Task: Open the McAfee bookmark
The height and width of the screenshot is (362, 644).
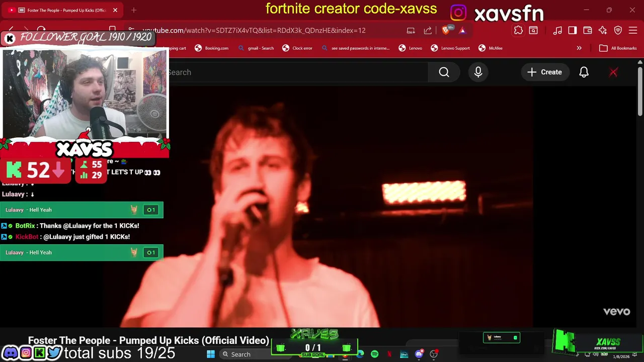Action: pyautogui.click(x=491, y=48)
